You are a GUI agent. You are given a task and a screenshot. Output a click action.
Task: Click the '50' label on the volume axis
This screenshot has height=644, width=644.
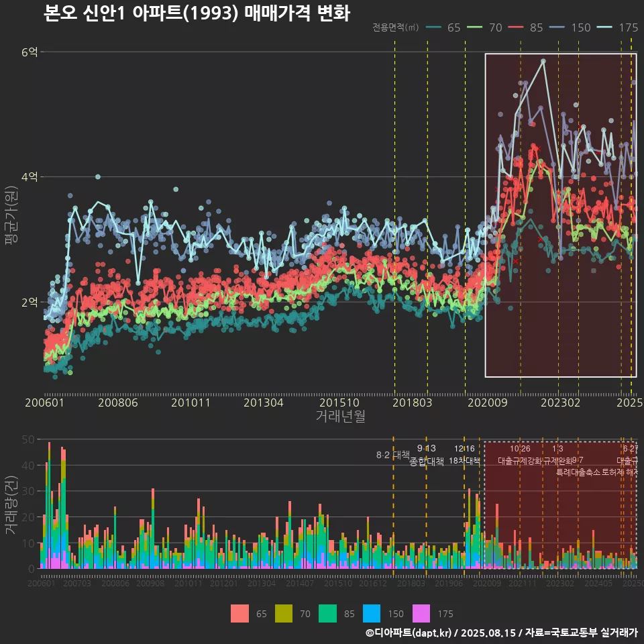pyautogui.click(x=28, y=439)
